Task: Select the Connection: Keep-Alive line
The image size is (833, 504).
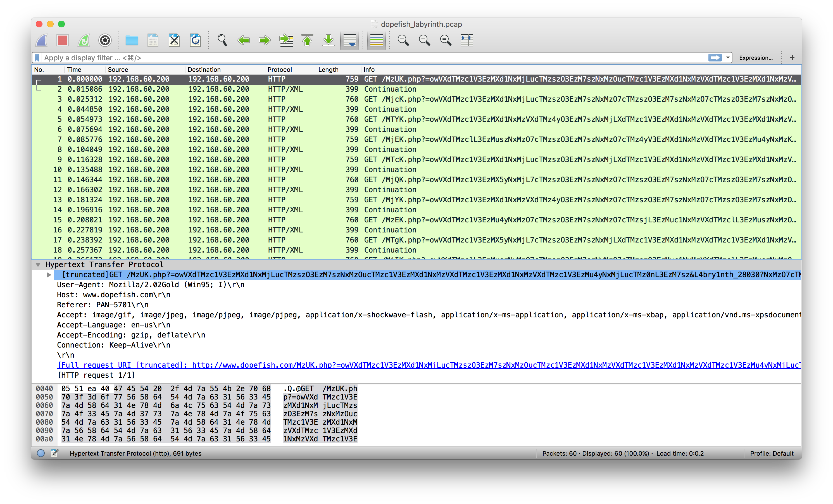Action: pyautogui.click(x=114, y=345)
